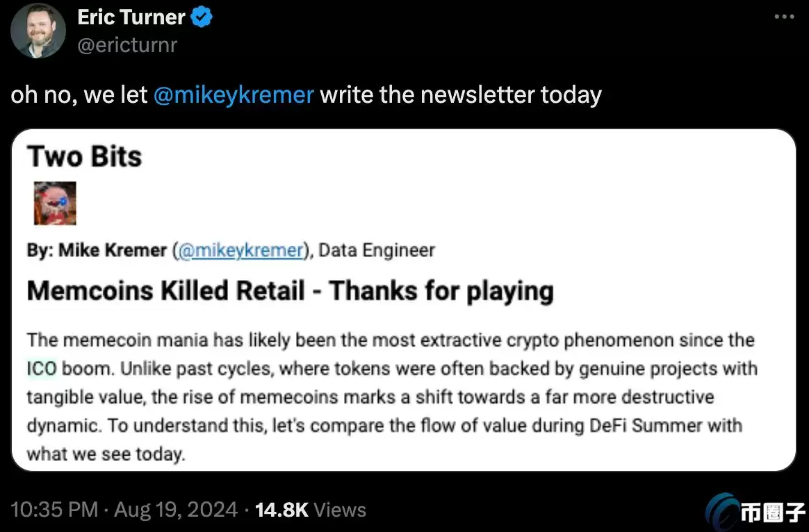Open the embedded newsletter image card
809x532 pixels.
(404, 300)
